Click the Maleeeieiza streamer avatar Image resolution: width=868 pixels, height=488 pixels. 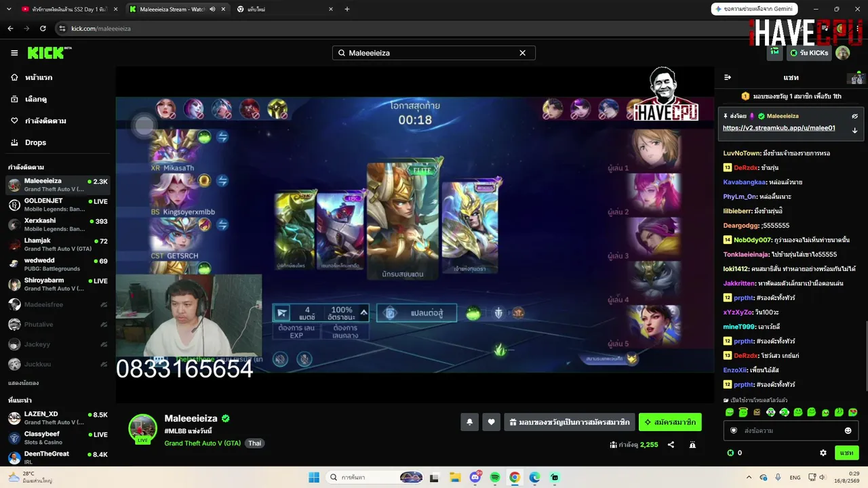pyautogui.click(x=142, y=428)
